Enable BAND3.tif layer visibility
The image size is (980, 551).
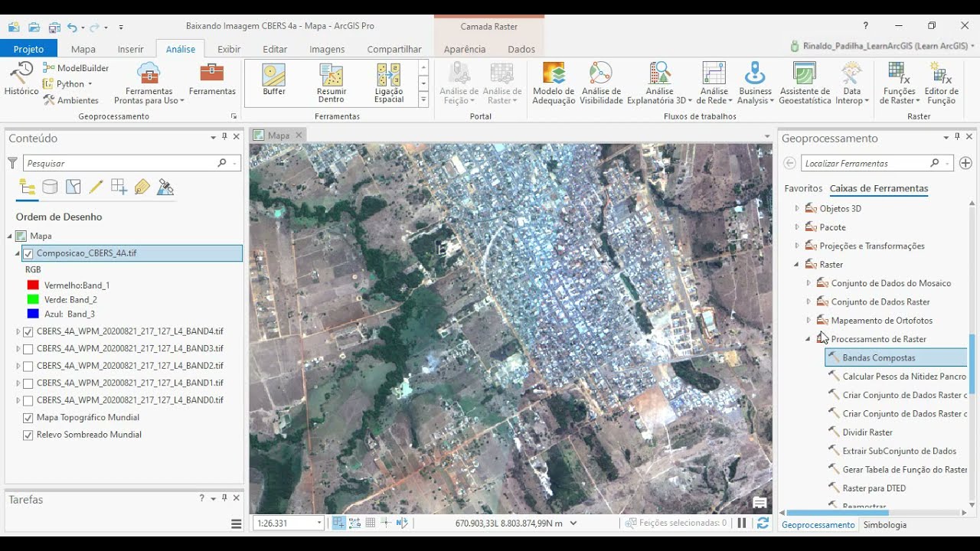point(28,349)
